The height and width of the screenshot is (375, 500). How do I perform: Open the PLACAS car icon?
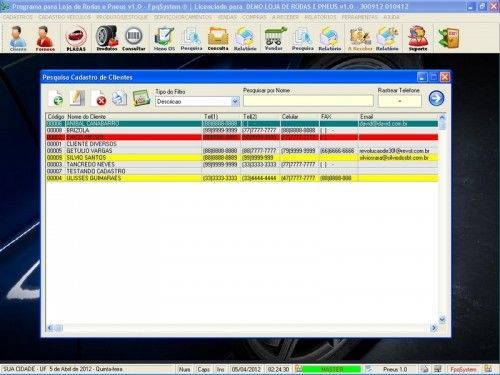click(76, 38)
